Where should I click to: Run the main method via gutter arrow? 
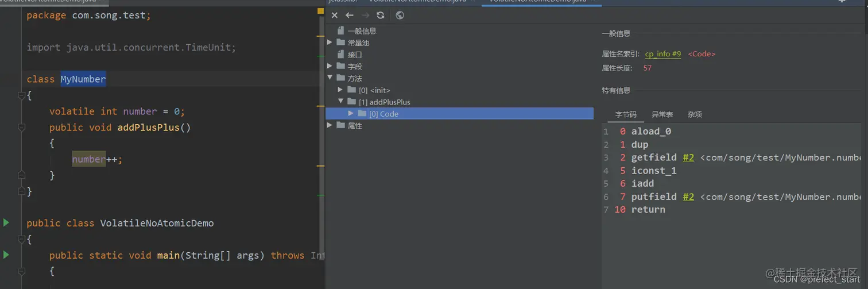point(6,255)
